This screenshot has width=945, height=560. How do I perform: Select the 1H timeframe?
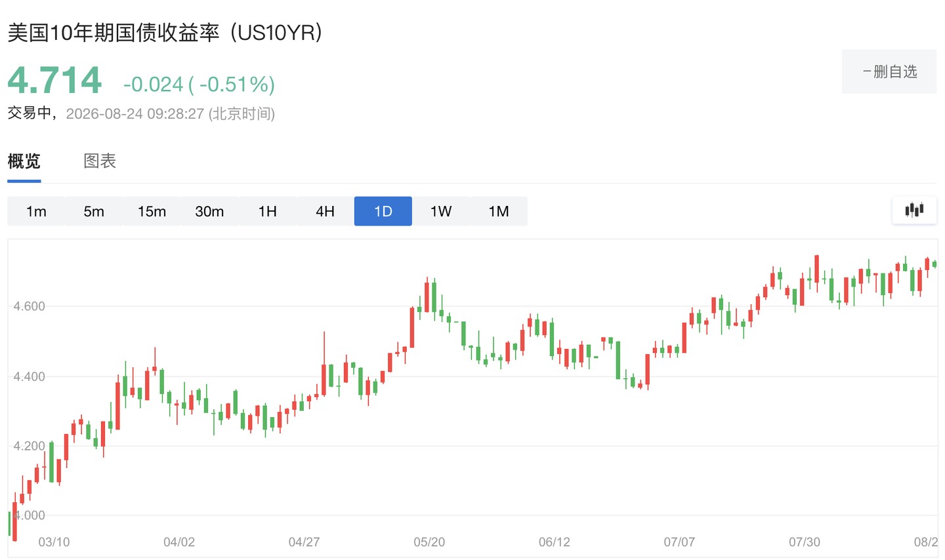point(267,211)
